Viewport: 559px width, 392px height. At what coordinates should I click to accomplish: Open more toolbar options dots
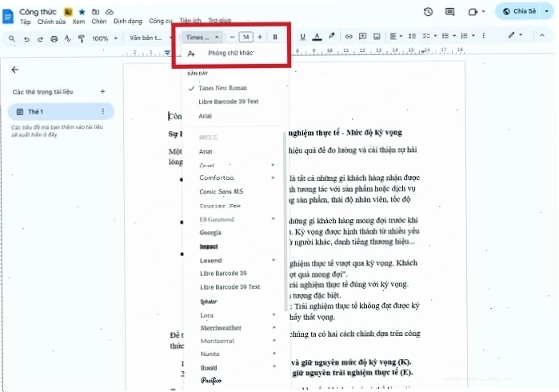pos(483,36)
